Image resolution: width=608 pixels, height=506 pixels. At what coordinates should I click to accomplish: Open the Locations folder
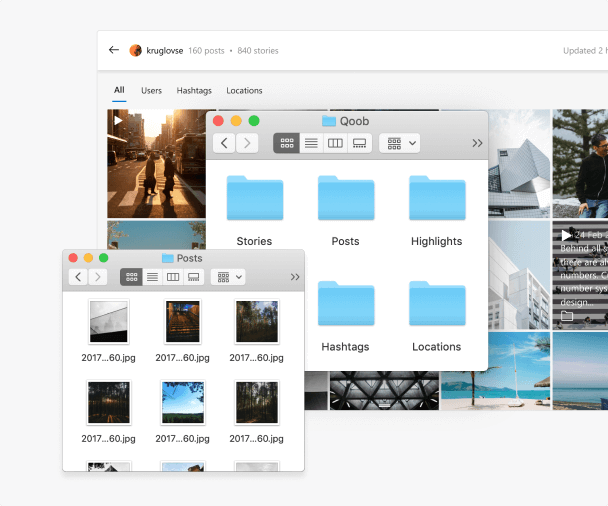(437, 316)
